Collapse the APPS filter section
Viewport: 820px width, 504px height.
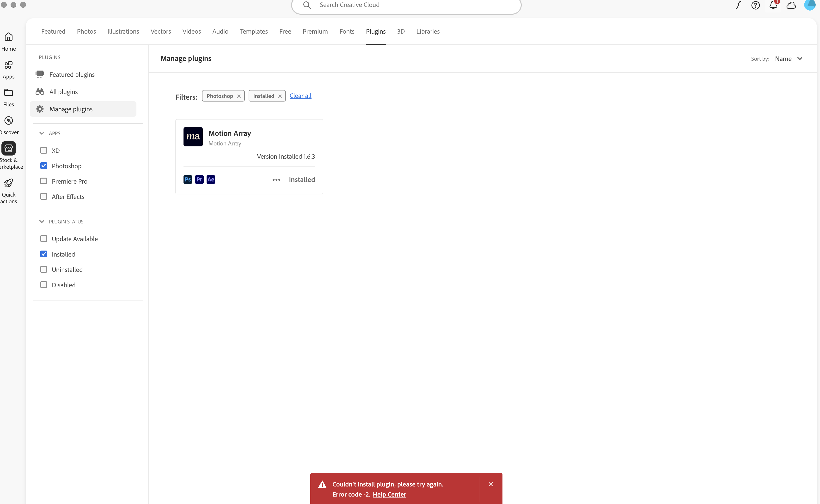pos(42,133)
